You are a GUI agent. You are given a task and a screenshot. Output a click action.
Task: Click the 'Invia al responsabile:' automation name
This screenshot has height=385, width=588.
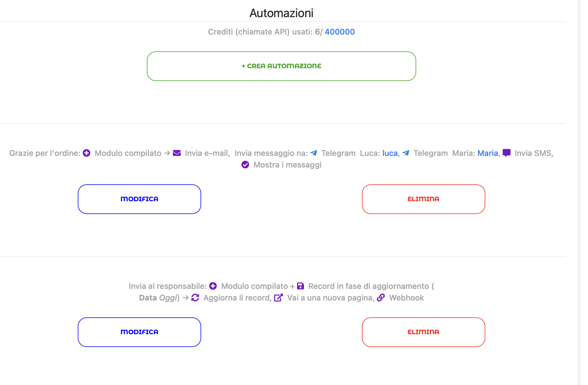click(167, 286)
